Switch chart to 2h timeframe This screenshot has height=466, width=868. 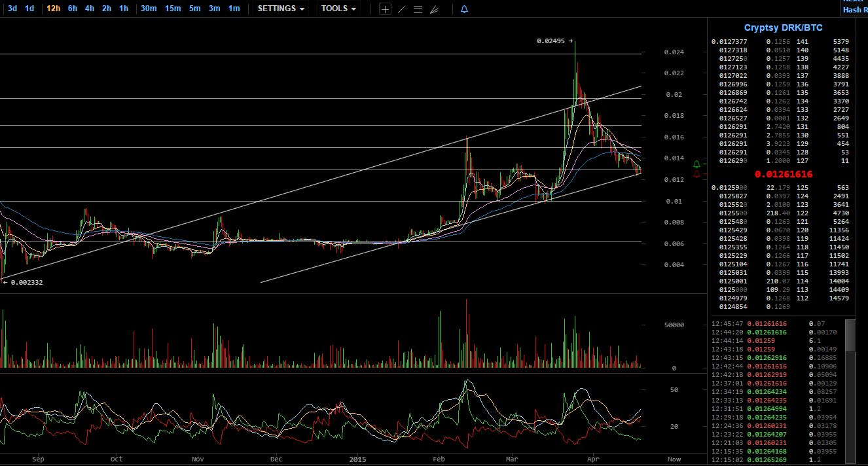click(107, 9)
